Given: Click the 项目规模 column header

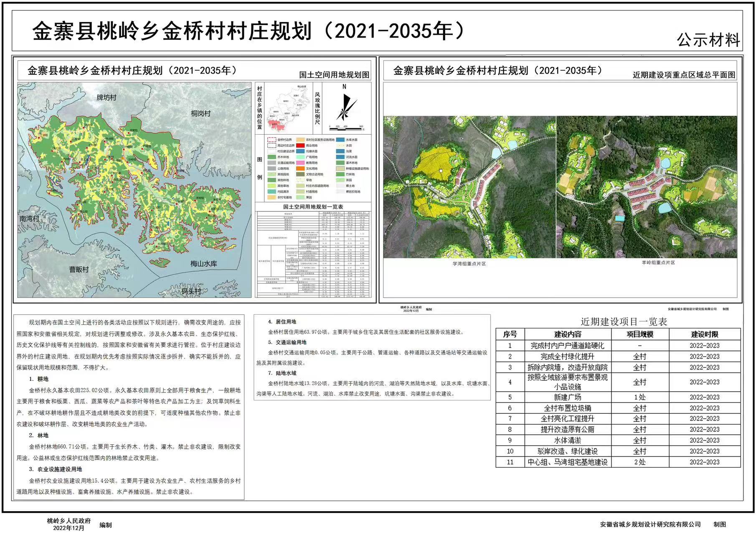Looking at the screenshot, I should click(x=640, y=334).
